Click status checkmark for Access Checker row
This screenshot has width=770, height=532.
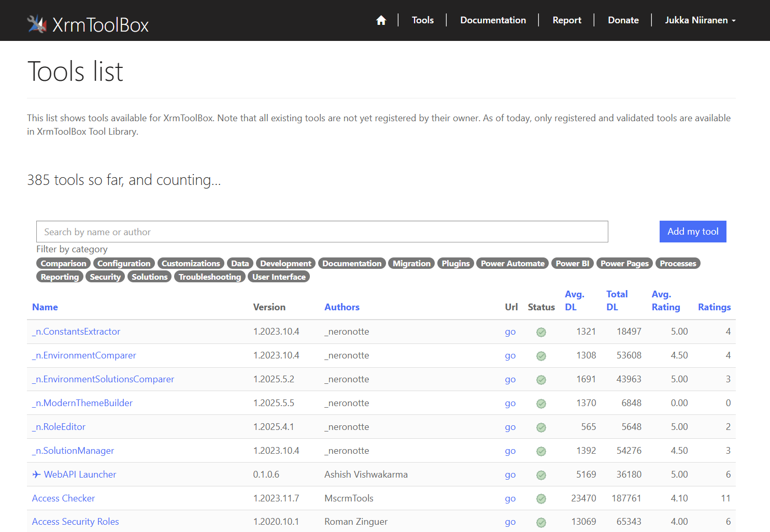541,499
